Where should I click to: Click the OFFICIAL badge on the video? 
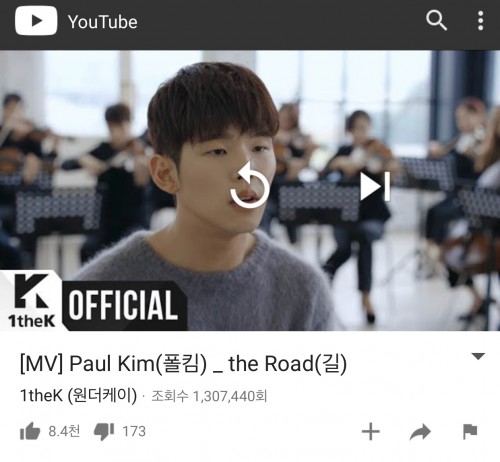pyautogui.click(x=124, y=305)
